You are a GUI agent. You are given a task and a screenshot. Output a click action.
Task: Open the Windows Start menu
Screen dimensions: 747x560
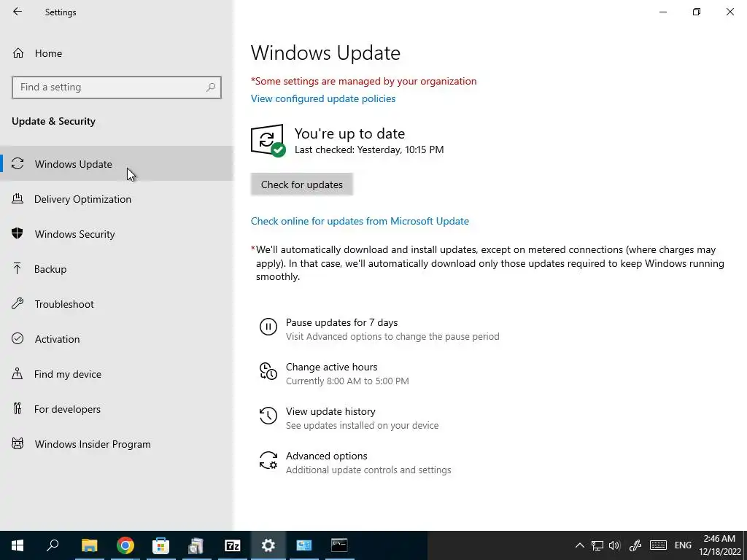pyautogui.click(x=18, y=545)
